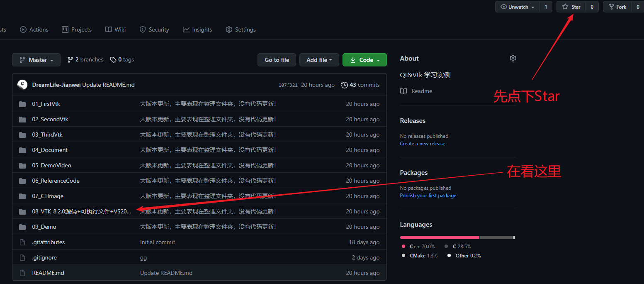The height and width of the screenshot is (284, 644).
Task: Open the Releases heading link
Action: [x=413, y=121]
